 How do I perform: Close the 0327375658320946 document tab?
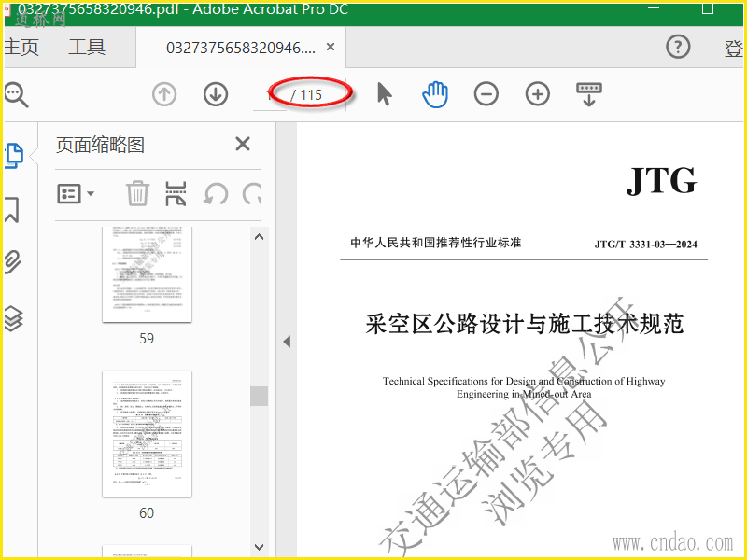click(331, 47)
